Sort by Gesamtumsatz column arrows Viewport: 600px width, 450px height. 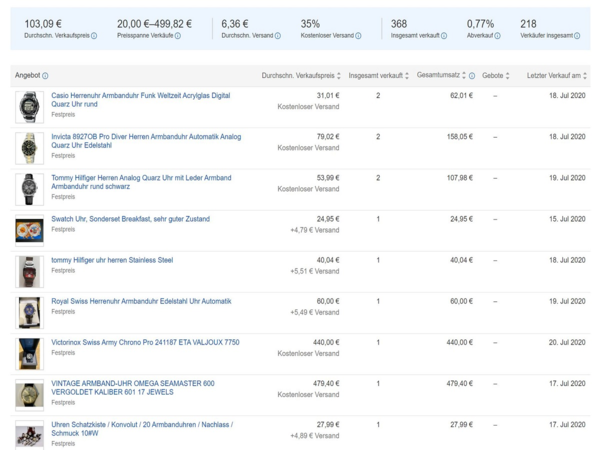pos(464,75)
